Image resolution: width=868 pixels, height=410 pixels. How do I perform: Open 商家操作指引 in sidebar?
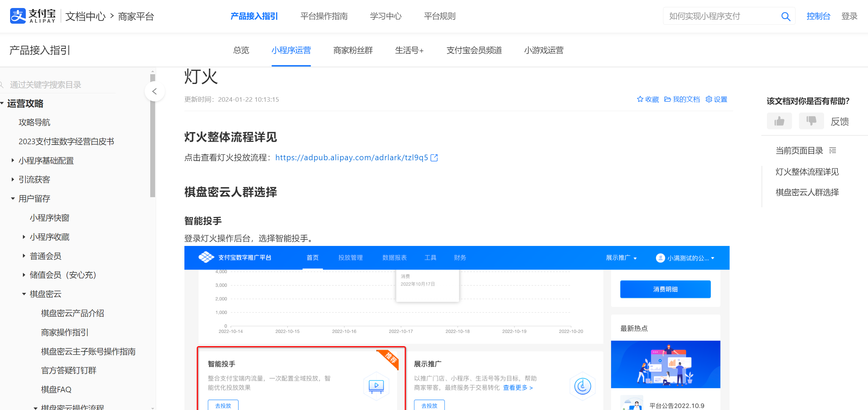[64, 332]
